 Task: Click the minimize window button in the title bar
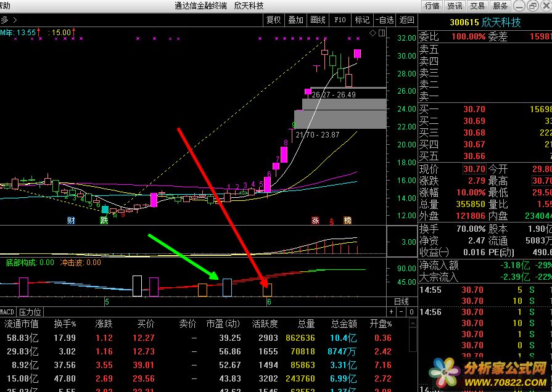click(x=520, y=6)
